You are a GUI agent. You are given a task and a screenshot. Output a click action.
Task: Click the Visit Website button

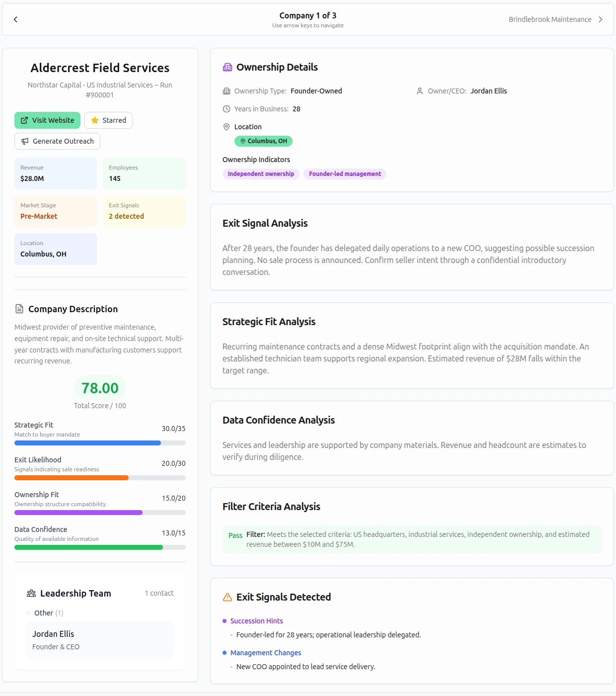[x=47, y=120]
